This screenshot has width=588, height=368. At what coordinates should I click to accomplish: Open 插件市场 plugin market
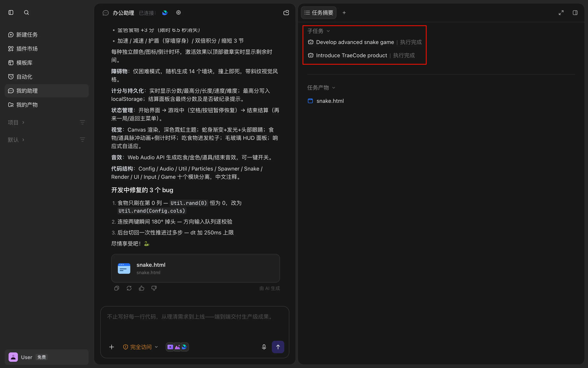(47, 49)
